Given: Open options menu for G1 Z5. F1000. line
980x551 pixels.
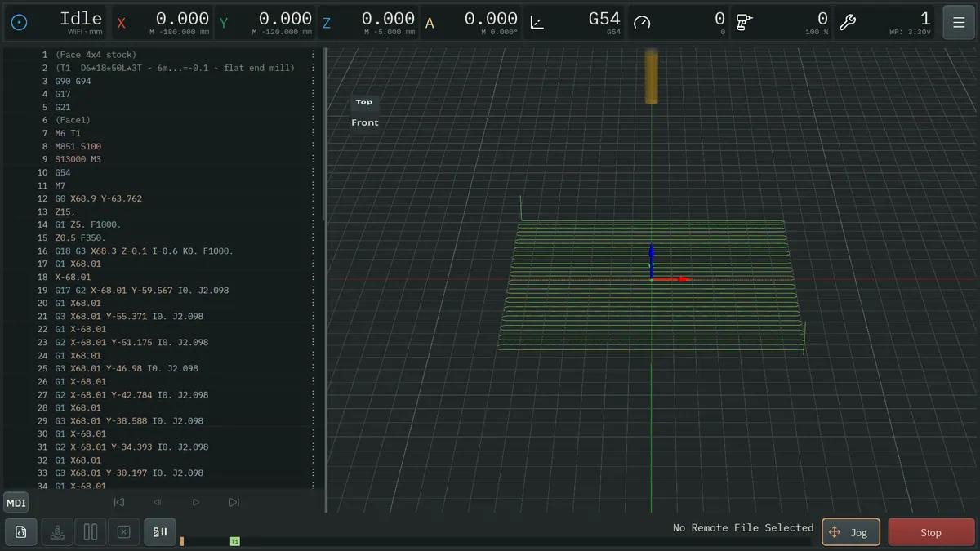Looking at the screenshot, I should (313, 224).
